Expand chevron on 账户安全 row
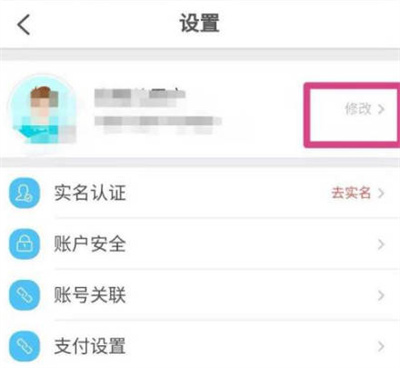400x368 pixels. click(x=381, y=245)
